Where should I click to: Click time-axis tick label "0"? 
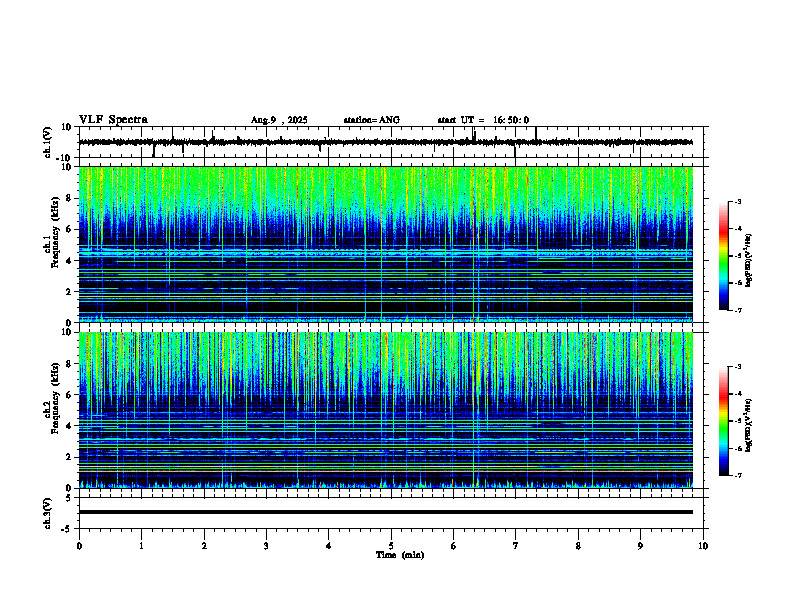click(x=79, y=546)
